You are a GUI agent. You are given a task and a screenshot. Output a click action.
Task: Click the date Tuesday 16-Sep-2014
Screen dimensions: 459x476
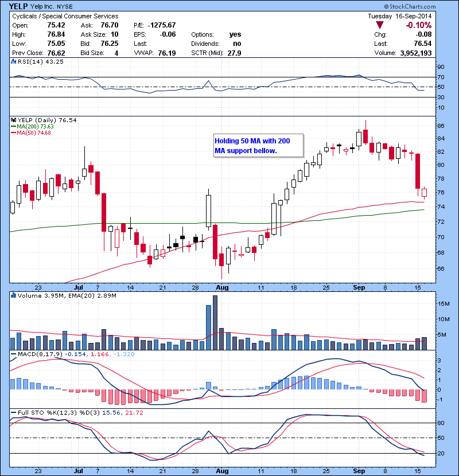(400, 16)
